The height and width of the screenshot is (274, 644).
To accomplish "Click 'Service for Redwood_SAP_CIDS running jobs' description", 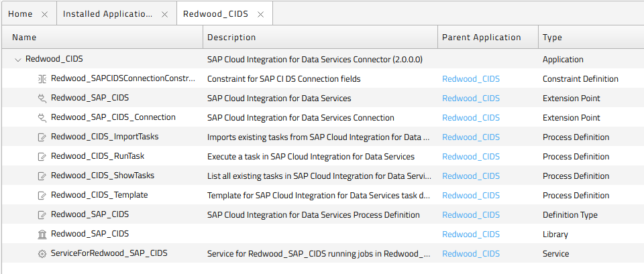I will pos(319,254).
